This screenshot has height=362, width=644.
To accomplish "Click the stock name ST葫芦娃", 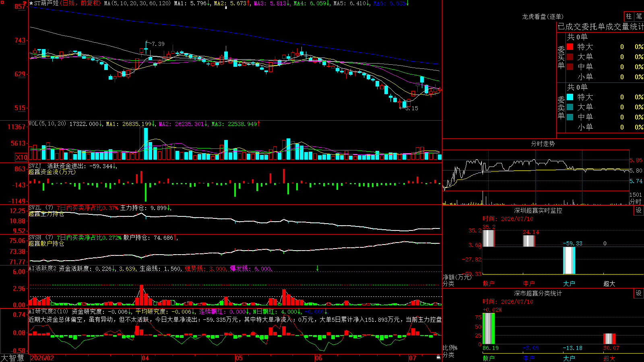I will click(46, 3).
